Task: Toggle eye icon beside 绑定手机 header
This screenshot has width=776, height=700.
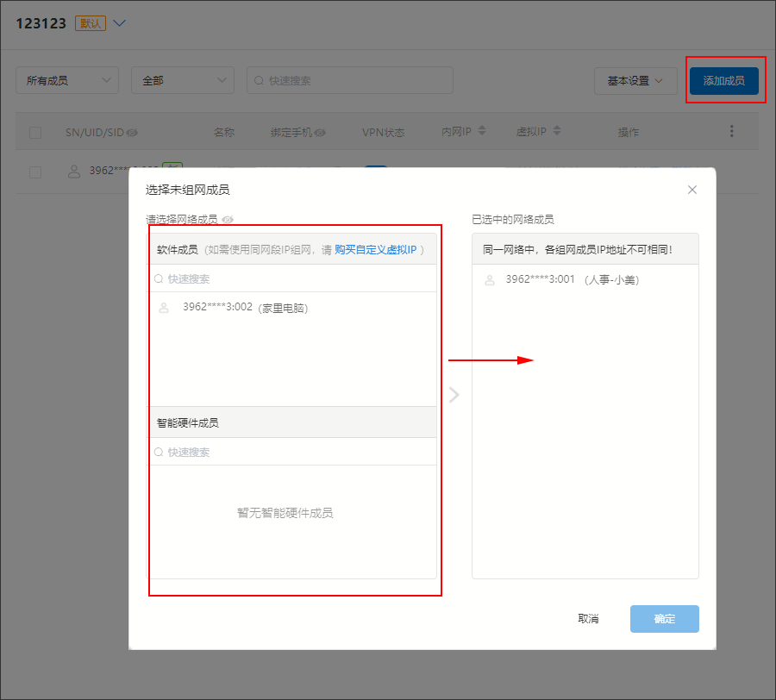Action: [x=320, y=132]
